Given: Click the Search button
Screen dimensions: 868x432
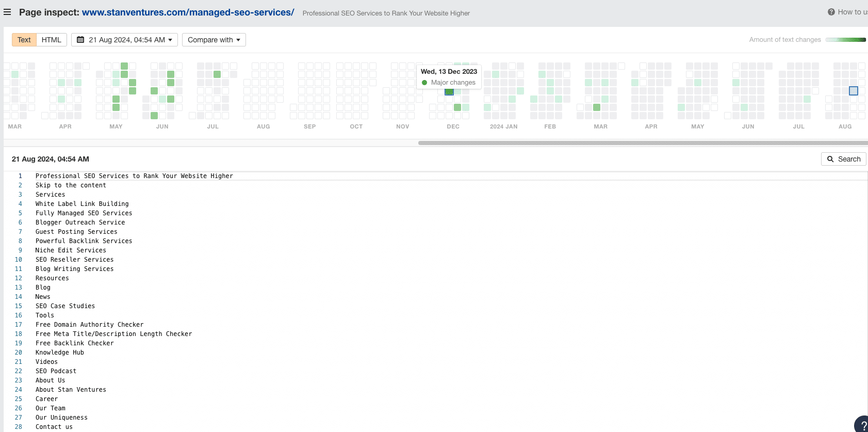Looking at the screenshot, I should (x=843, y=159).
